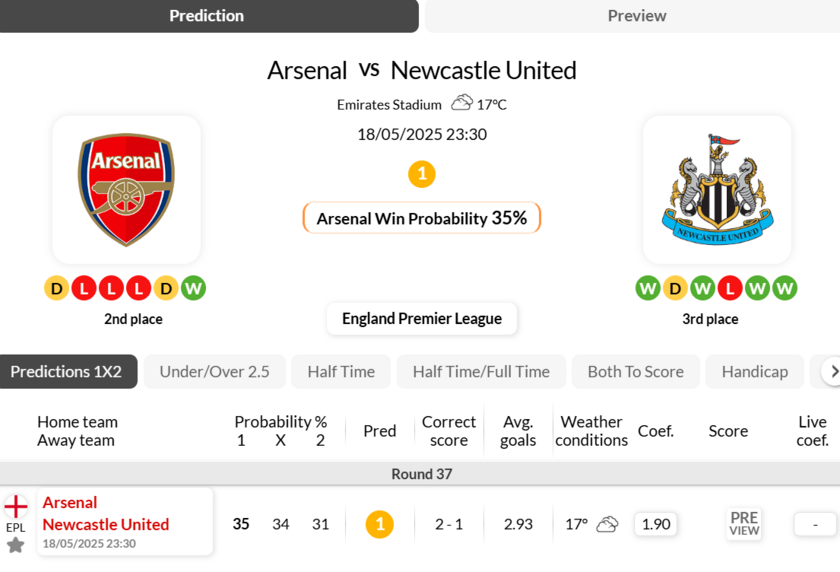Click the England flag EPL icon
The image size is (840, 572).
16,506
